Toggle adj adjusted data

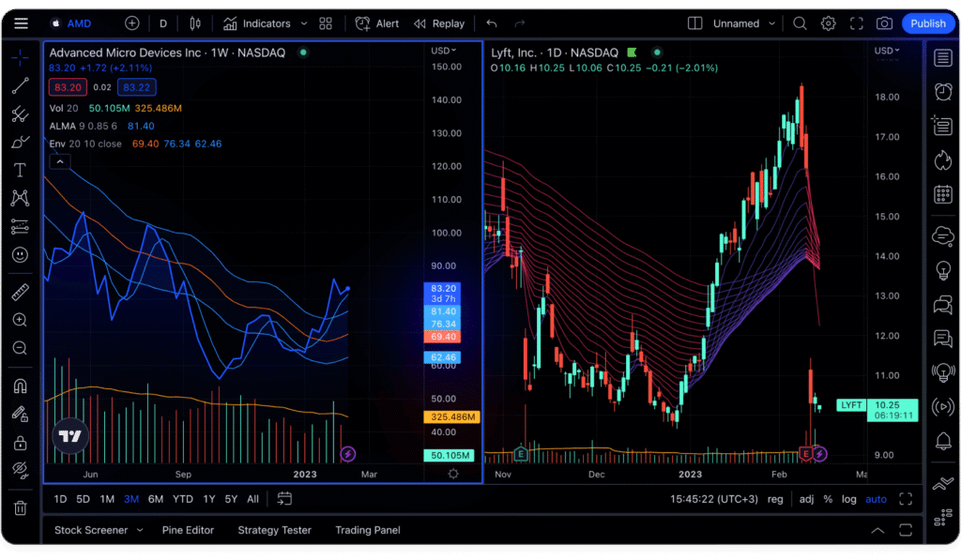click(x=806, y=499)
